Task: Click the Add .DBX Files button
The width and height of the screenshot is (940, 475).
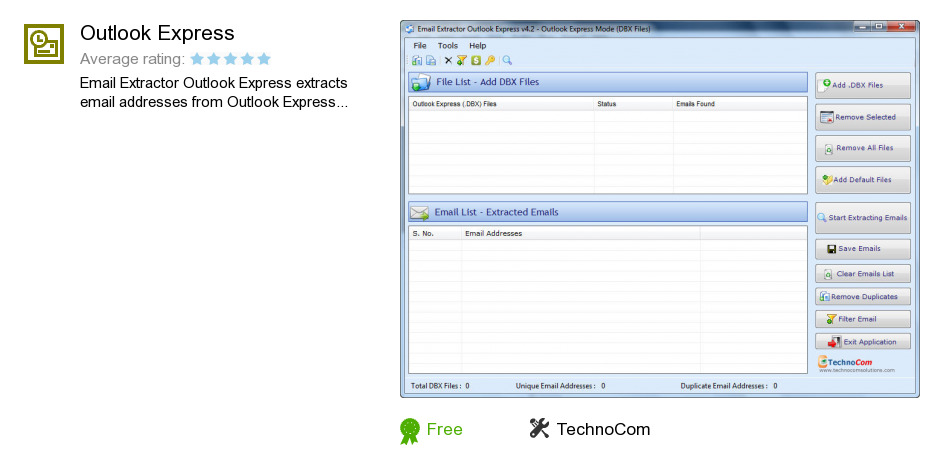Action: coord(863,85)
